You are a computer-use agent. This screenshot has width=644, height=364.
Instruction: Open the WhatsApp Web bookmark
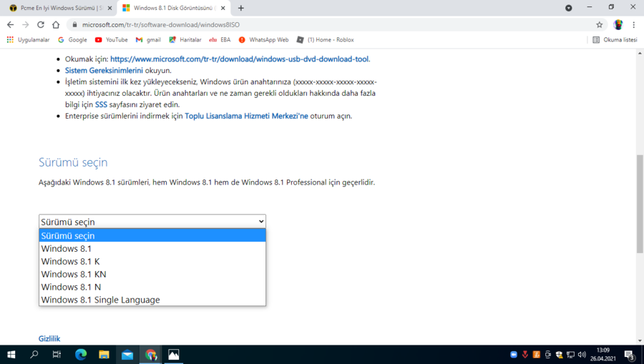(x=263, y=40)
